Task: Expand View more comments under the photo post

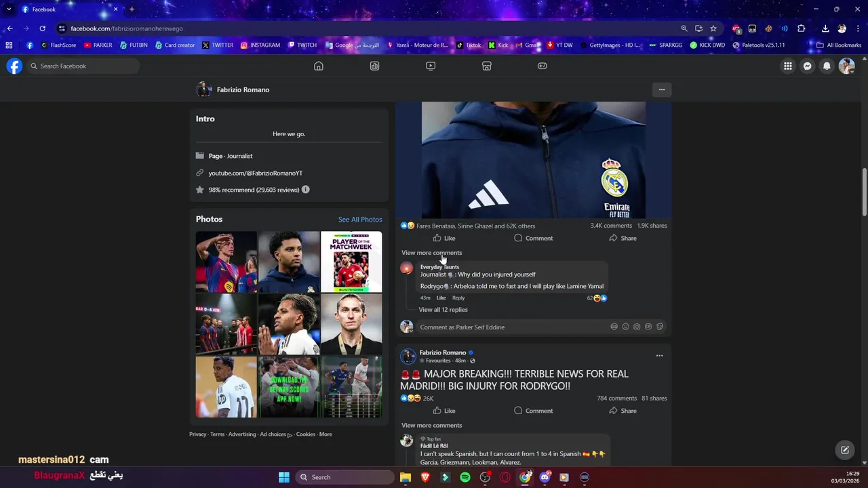Action: tap(431, 253)
